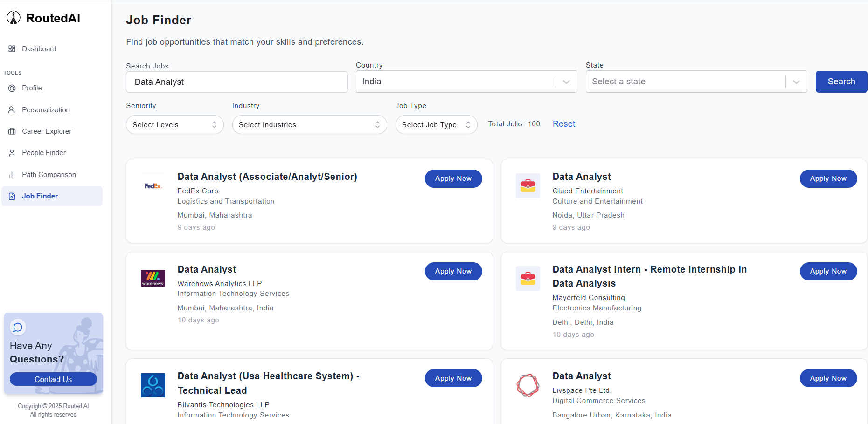This screenshot has height=424, width=868.
Task: Click the Dashboard grid icon
Action: coord(12,49)
